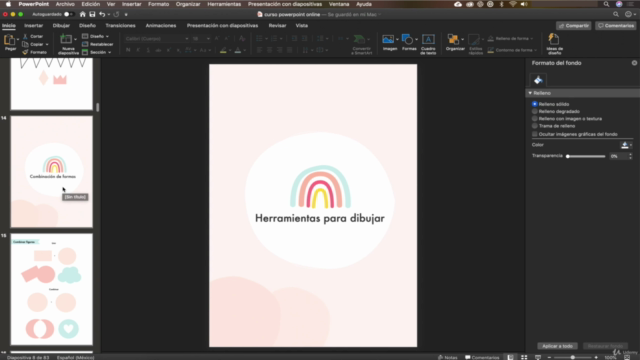Open the Organizar arrange icon
The height and width of the screenshot is (360, 640).
(453, 39)
